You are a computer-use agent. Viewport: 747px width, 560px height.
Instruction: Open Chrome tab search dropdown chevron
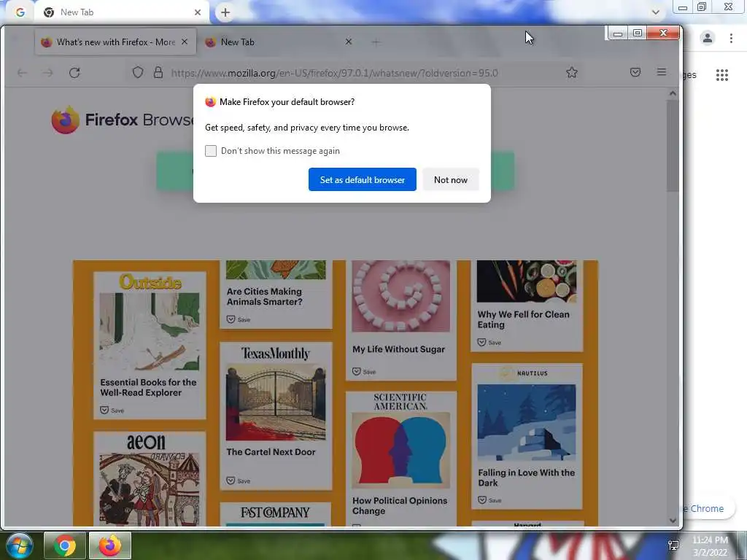point(656,12)
